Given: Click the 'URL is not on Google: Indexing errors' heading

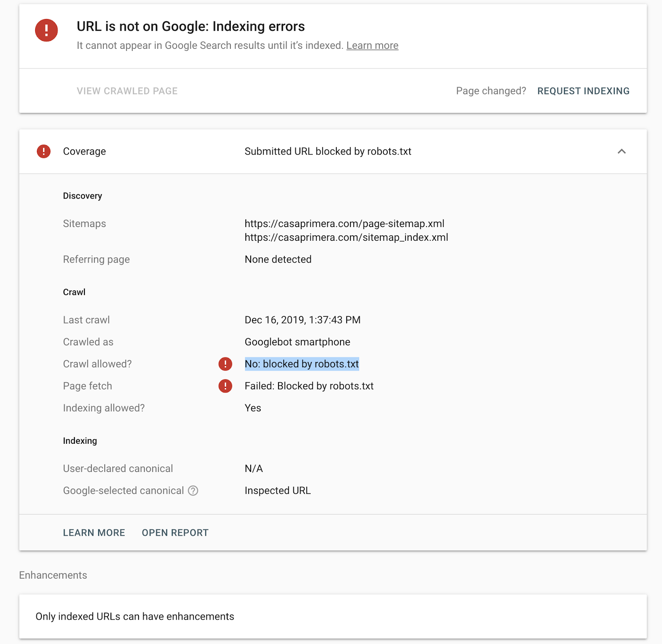Looking at the screenshot, I should pyautogui.click(x=191, y=26).
